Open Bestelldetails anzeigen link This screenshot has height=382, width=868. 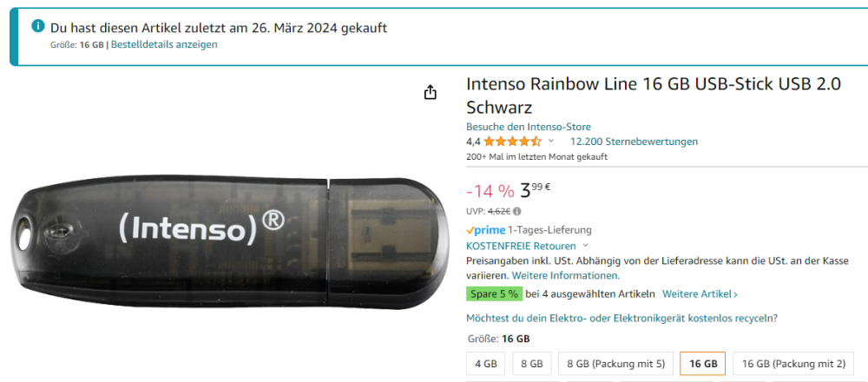(x=164, y=45)
